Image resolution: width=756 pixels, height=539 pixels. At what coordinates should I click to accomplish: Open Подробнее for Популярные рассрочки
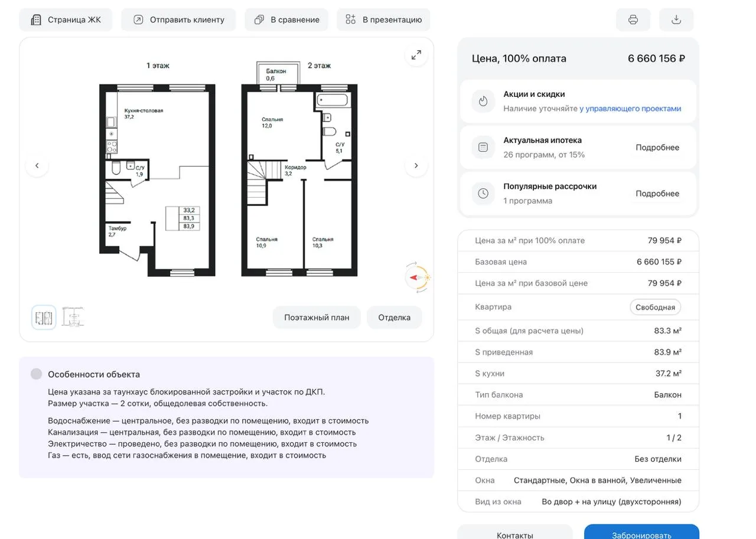click(657, 194)
